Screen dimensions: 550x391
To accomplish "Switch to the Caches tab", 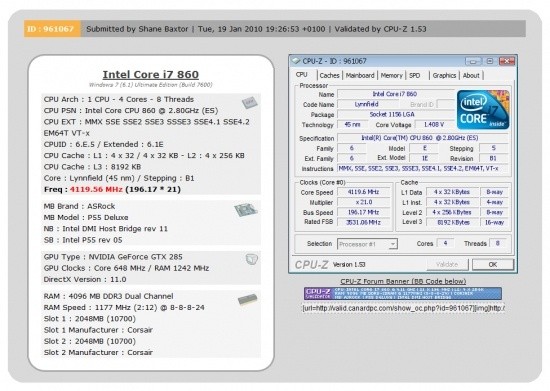I will coord(329,75).
